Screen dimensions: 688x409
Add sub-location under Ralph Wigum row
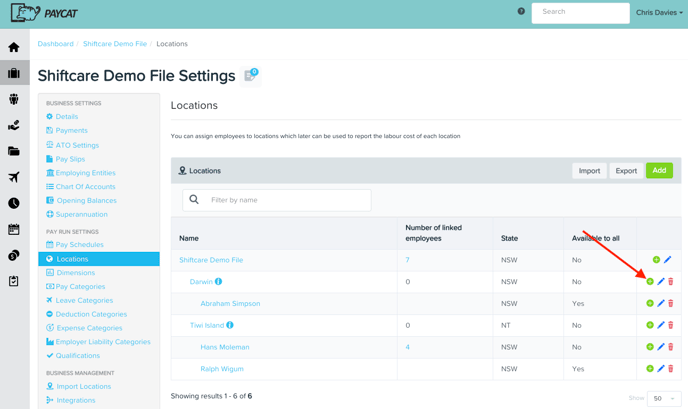pos(650,369)
